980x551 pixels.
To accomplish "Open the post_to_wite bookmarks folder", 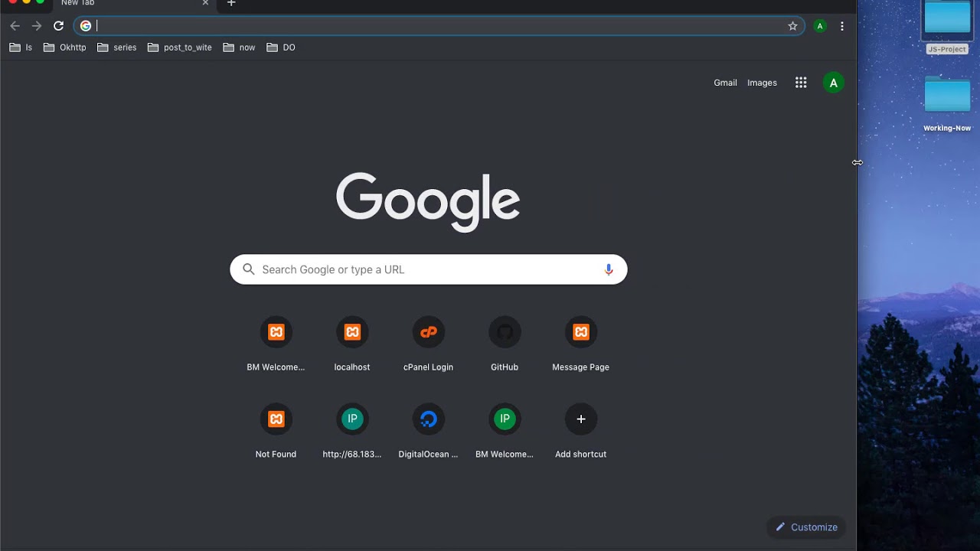I will (180, 47).
